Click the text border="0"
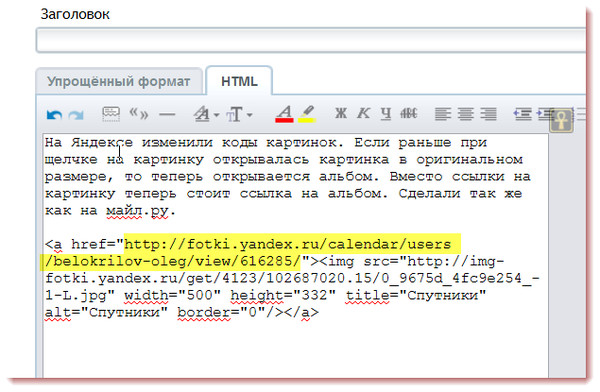 pos(222,312)
